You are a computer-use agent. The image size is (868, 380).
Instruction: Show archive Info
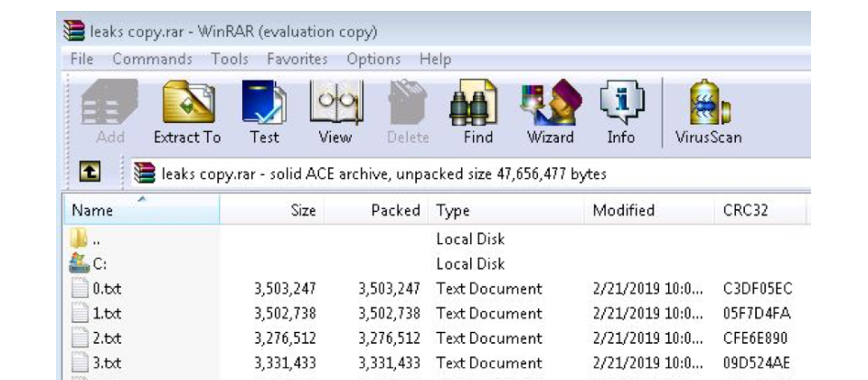tap(621, 112)
